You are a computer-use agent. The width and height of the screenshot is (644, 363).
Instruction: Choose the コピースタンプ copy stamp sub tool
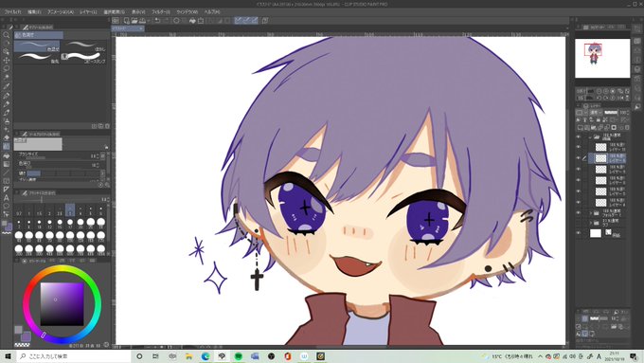pyautogui.click(x=84, y=58)
